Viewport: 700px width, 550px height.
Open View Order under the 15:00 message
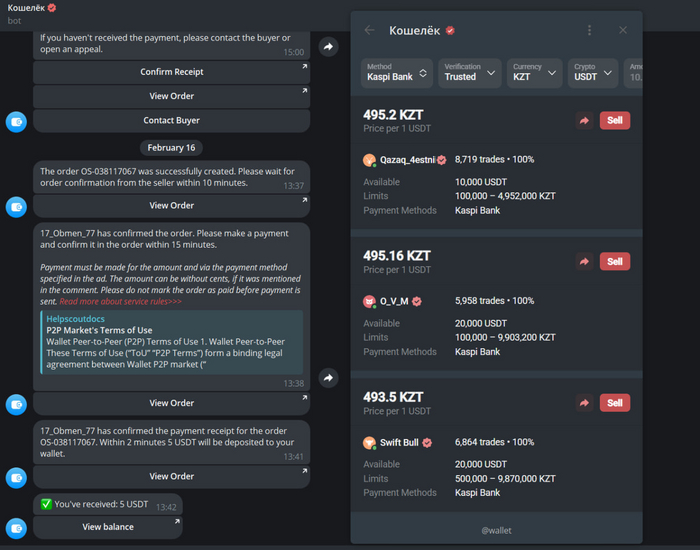tap(171, 96)
